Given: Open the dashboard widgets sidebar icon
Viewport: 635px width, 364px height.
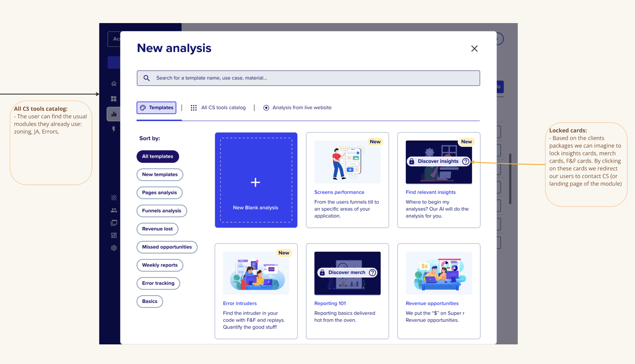Looking at the screenshot, I should tap(114, 99).
